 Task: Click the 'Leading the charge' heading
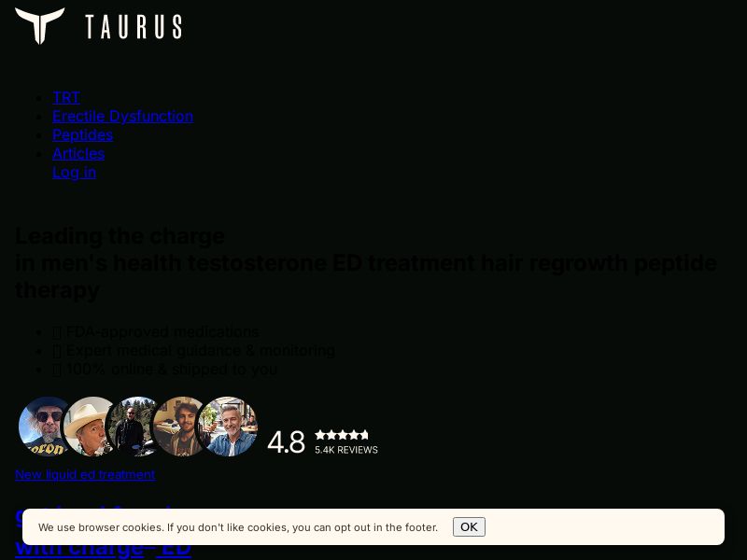point(120,236)
